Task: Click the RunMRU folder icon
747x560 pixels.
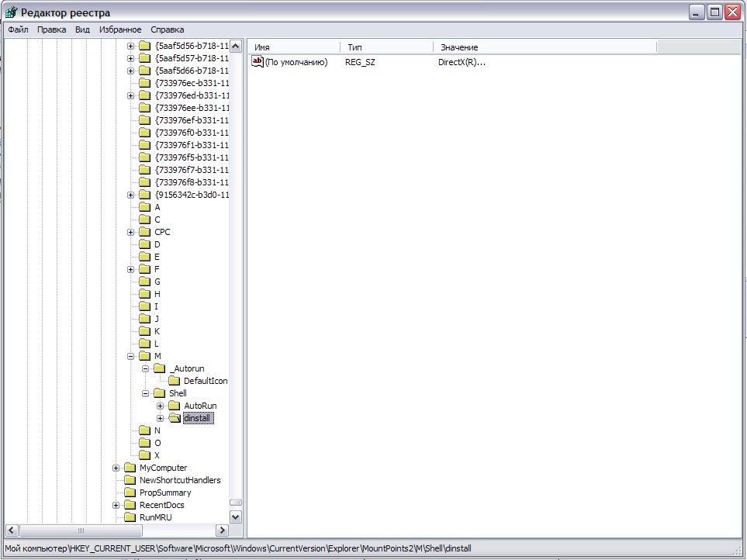Action: point(130,517)
